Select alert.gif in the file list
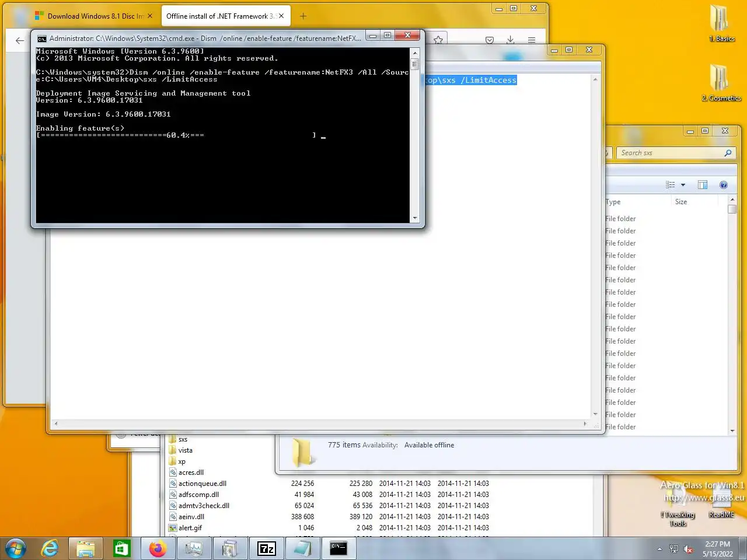 coord(190,528)
